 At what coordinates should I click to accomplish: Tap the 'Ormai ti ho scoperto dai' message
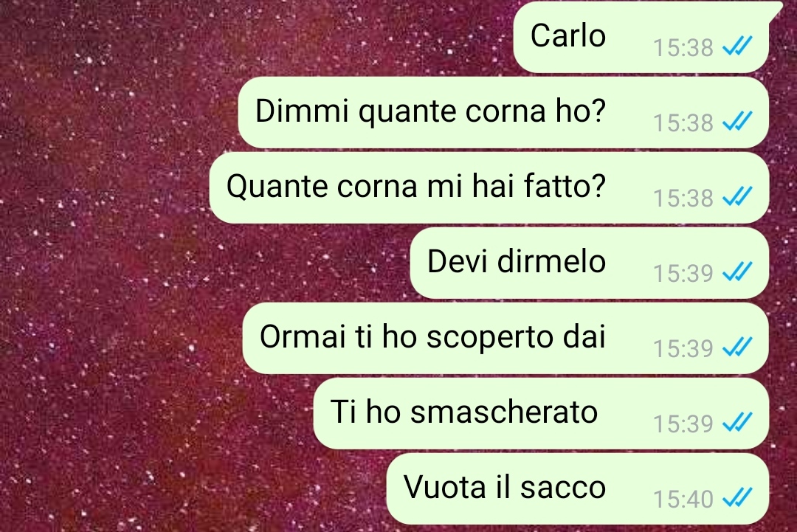coord(506,339)
